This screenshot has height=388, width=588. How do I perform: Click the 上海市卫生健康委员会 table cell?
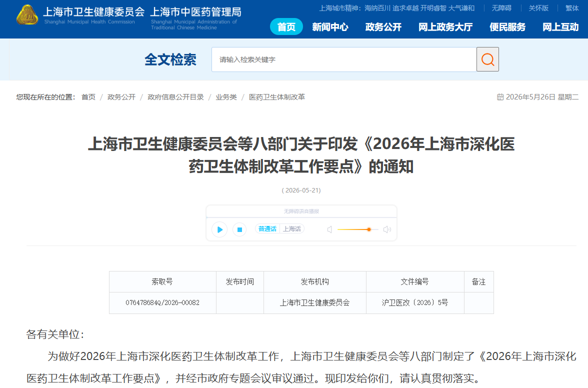[314, 302]
